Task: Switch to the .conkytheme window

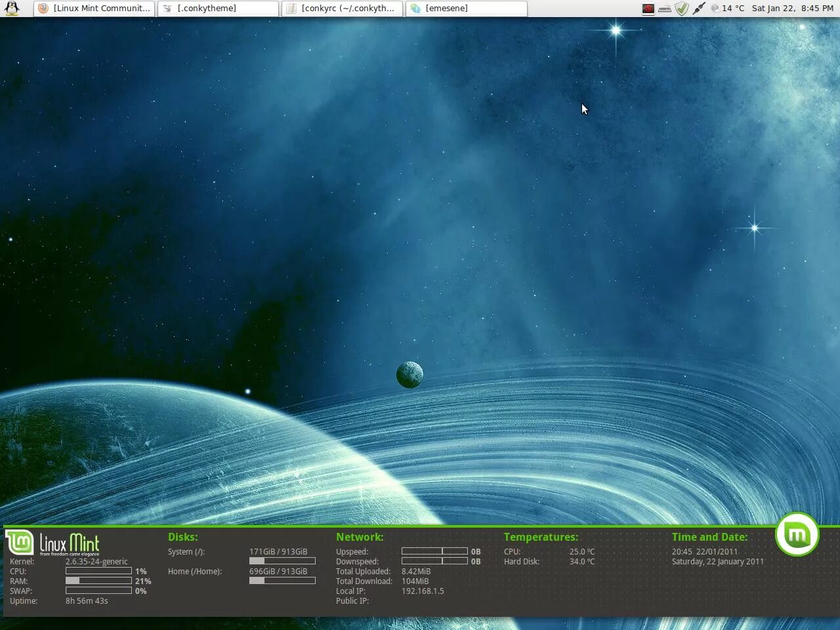Action: pos(218,9)
